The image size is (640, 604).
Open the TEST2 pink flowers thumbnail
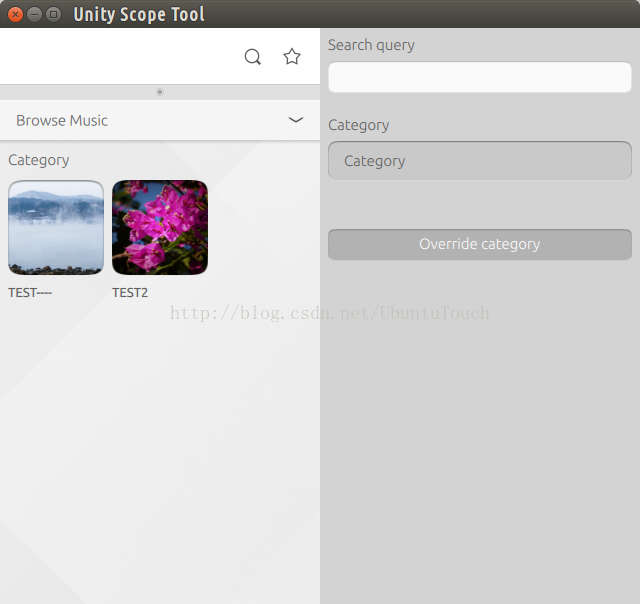point(160,227)
